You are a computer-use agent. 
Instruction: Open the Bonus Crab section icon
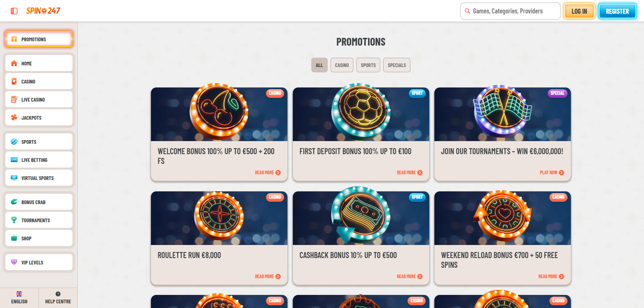pos(14,202)
